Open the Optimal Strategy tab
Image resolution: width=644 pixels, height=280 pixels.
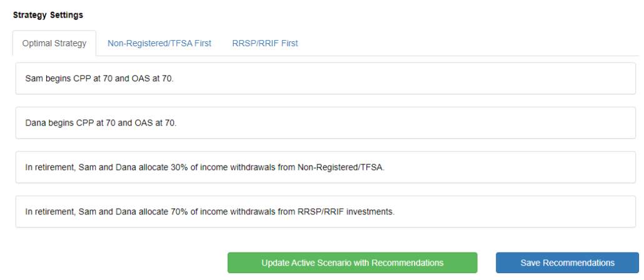point(54,43)
